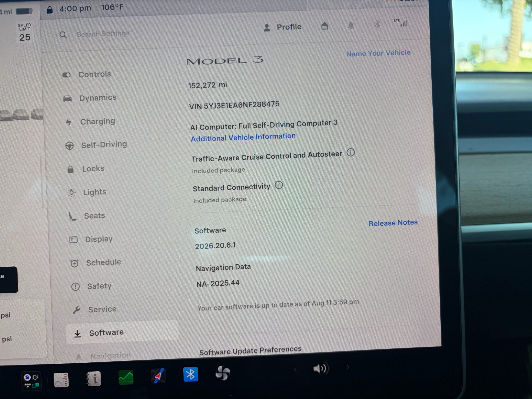The width and height of the screenshot is (532, 399).
Task: Go to Dynamics settings
Action: [x=90, y=98]
